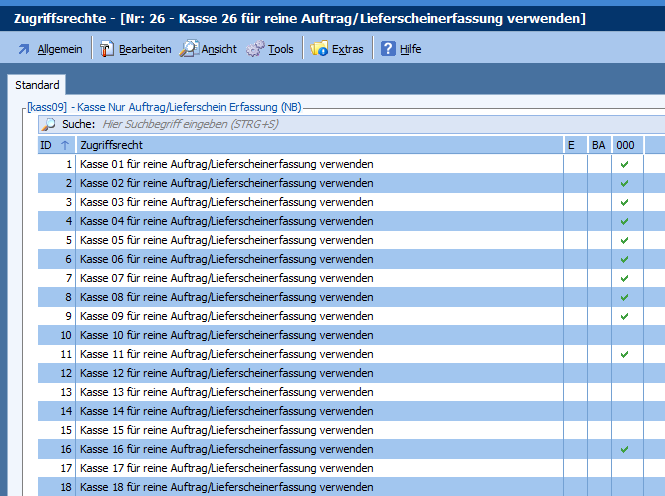
Task: Select row Kasse 13 für reine Auftrag/Lieferscheinerfassung
Action: [227, 392]
